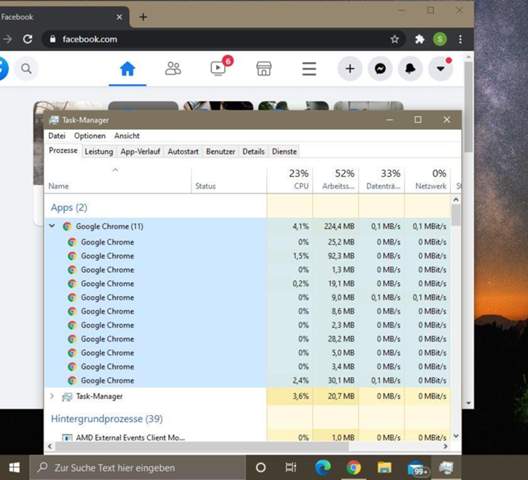The height and width of the screenshot is (480, 528).
Task: Click Task-Manager horizontal scrollbar right arrow
Action: (446, 446)
